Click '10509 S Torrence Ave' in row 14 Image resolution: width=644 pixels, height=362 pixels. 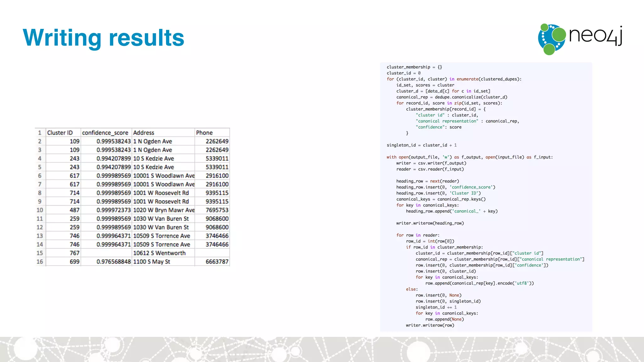coord(163,244)
